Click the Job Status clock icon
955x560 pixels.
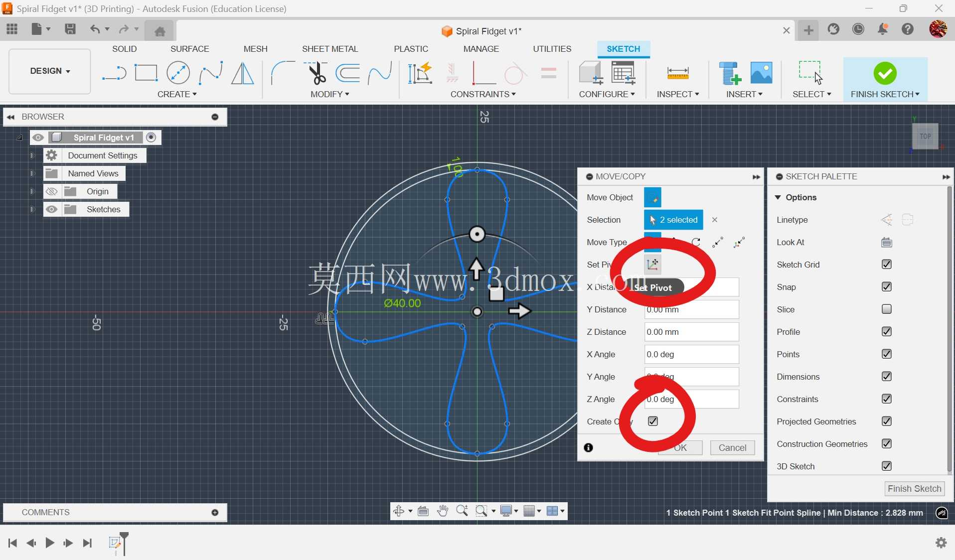tap(858, 29)
